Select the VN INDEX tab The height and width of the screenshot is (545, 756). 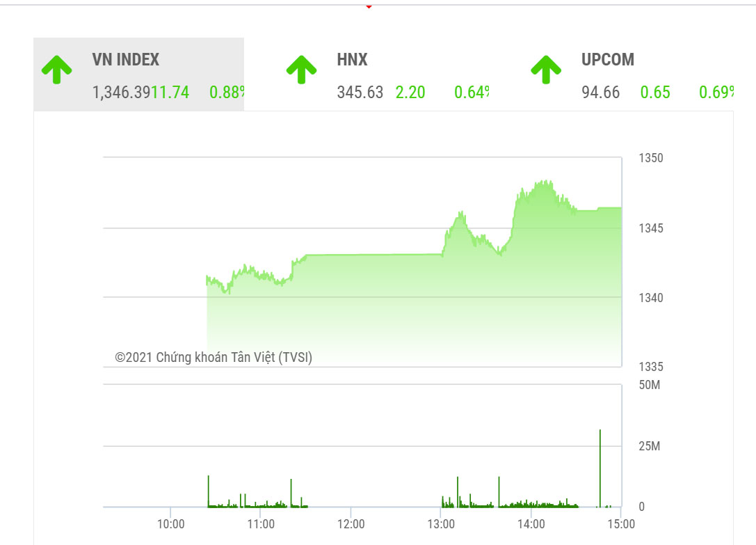(x=126, y=60)
